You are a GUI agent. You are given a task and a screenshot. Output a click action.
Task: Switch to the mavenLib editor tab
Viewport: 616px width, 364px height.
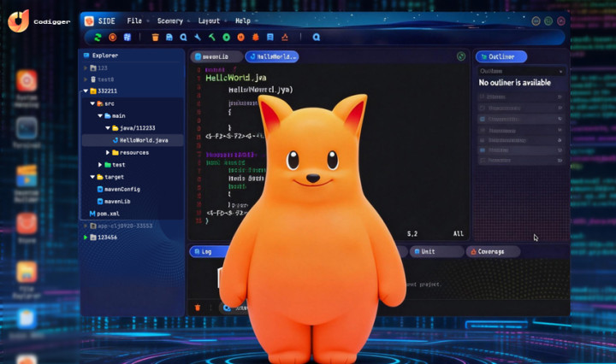[216, 56]
